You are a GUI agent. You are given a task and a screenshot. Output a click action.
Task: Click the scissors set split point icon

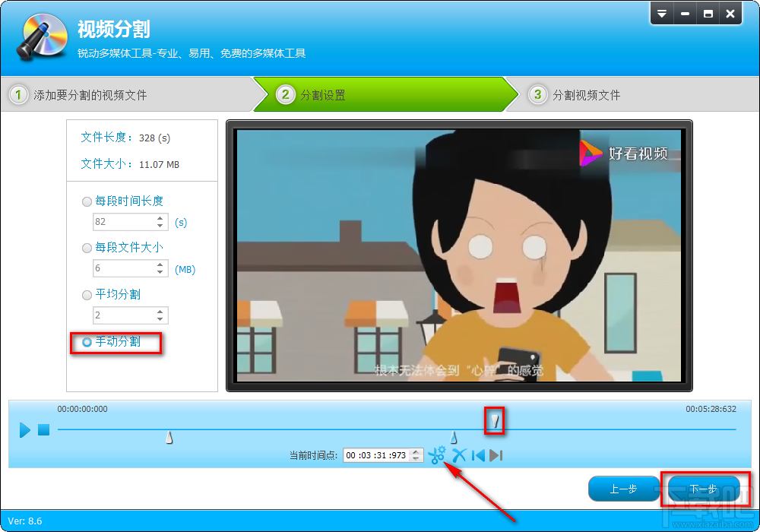pyautogui.click(x=437, y=455)
